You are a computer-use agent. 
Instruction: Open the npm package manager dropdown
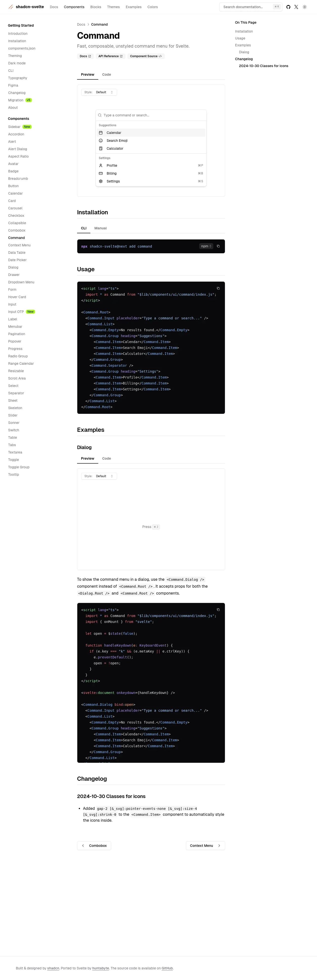[206, 246]
